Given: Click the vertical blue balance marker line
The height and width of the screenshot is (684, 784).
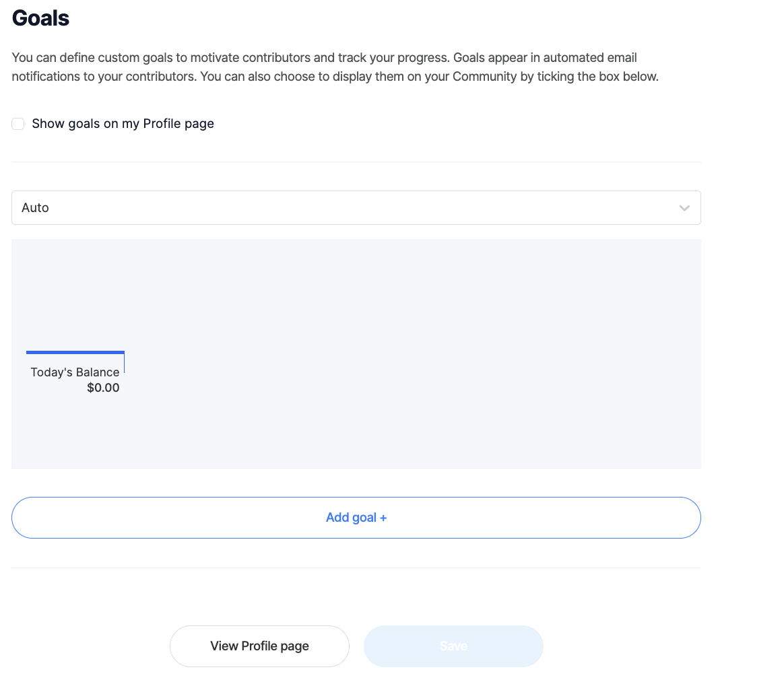Looking at the screenshot, I should click(125, 363).
